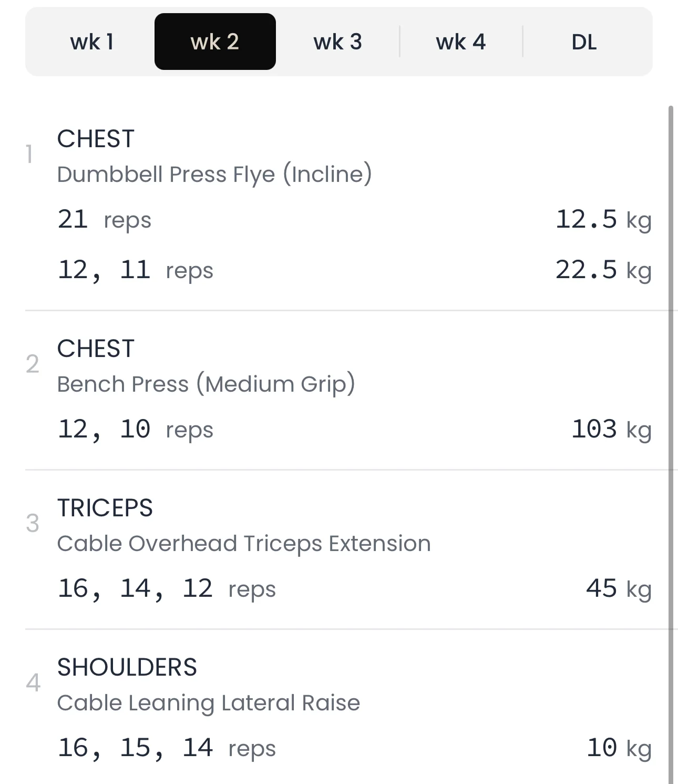Click the SHOULDERS muscle group heading
678x784 pixels.
tap(127, 667)
